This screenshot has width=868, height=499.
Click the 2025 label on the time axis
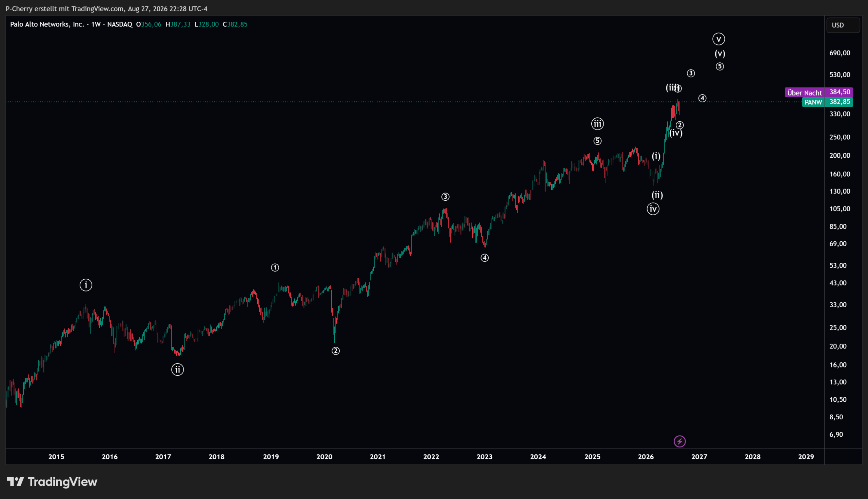(592, 457)
